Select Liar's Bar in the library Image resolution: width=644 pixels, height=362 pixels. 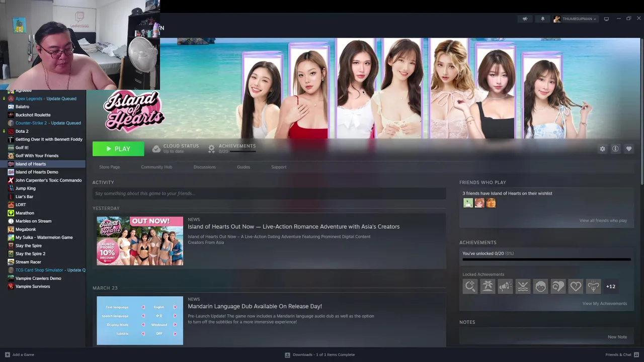(24, 197)
